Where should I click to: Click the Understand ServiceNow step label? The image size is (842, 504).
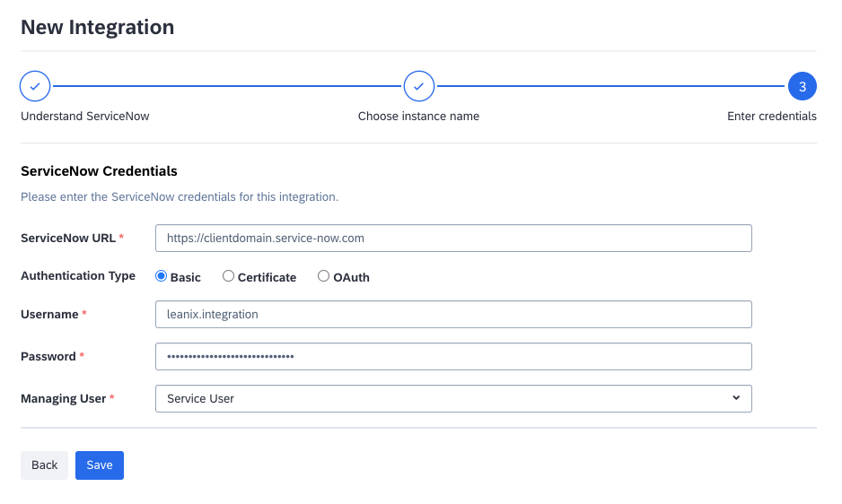[x=85, y=117]
